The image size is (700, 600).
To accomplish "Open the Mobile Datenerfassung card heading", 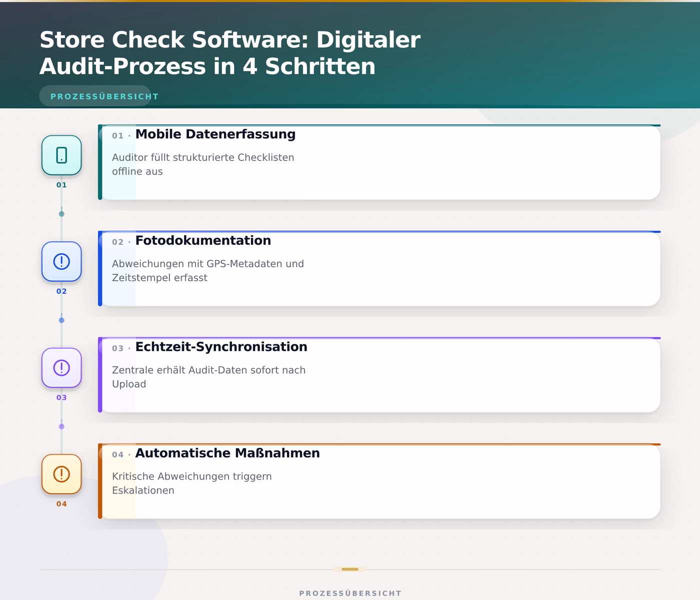I will tap(215, 134).
